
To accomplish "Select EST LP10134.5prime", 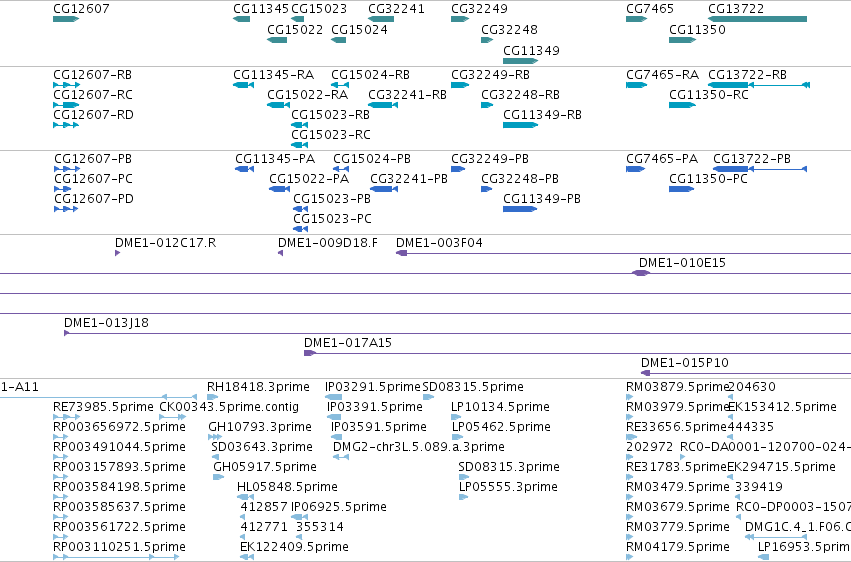I will (x=500, y=407).
